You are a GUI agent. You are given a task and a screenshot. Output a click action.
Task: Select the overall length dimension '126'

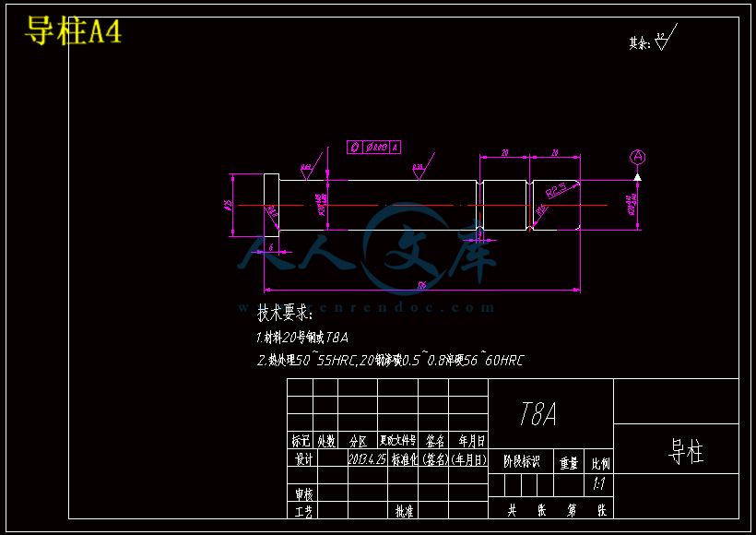(421, 286)
